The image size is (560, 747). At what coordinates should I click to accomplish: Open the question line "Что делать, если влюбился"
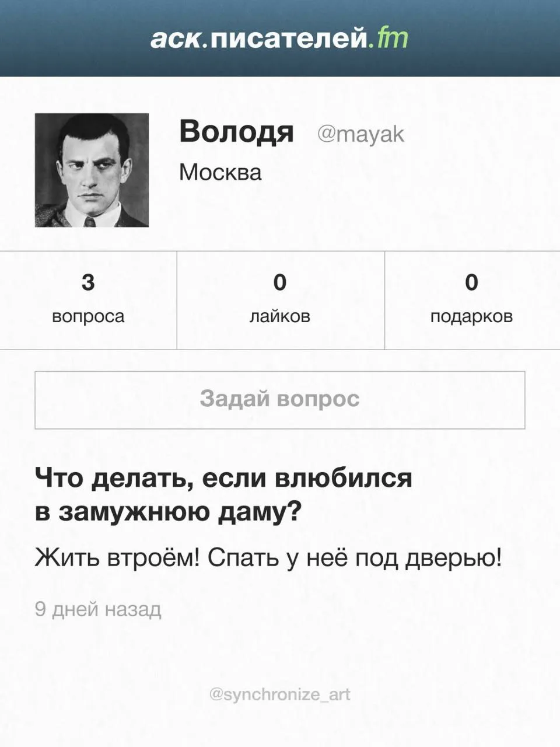[x=223, y=478]
